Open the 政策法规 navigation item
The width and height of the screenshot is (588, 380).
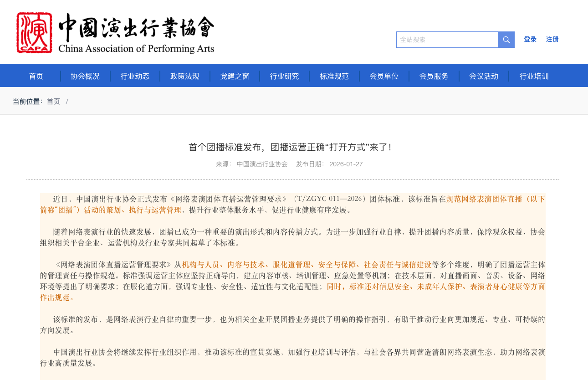coord(185,76)
